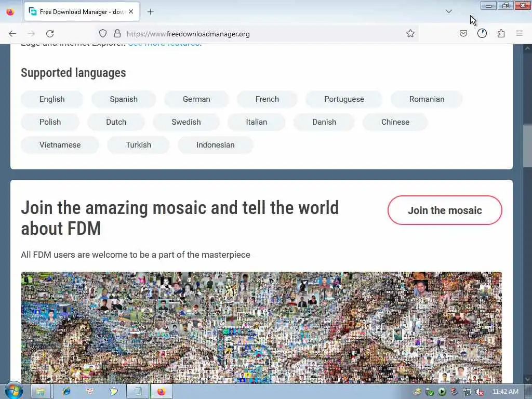Pick the Dutch language chip

point(116,122)
